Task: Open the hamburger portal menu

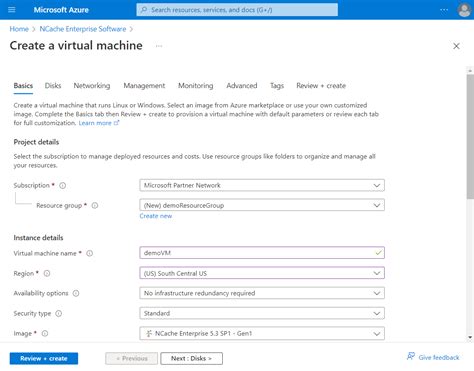Action: [x=12, y=10]
